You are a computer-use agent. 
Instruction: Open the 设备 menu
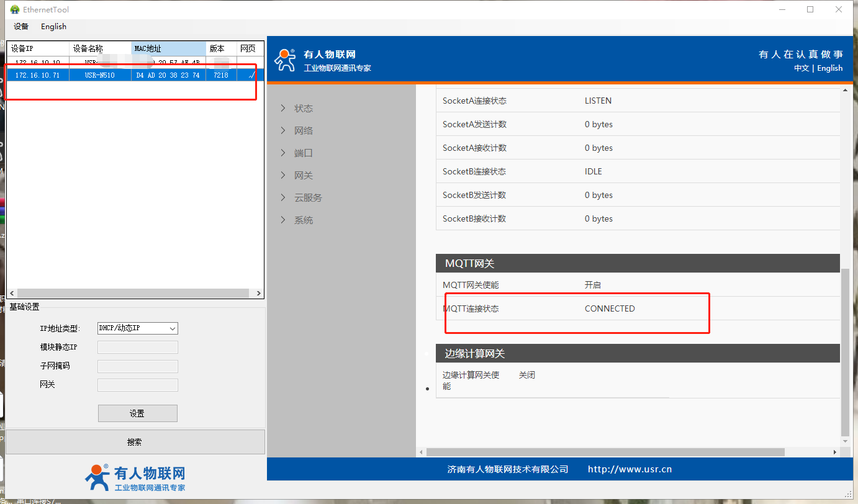click(x=21, y=27)
